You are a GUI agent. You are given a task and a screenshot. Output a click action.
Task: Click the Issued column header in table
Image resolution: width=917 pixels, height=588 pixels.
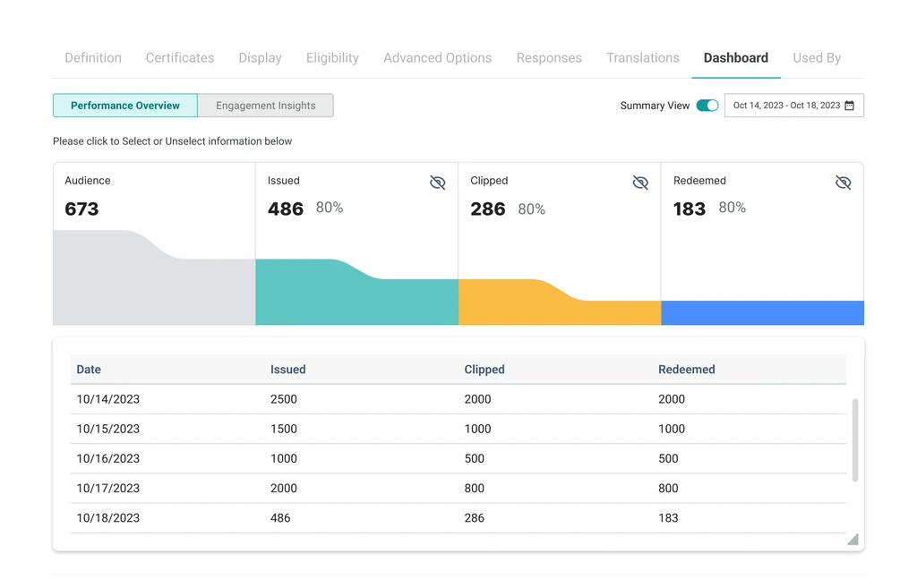tap(287, 370)
